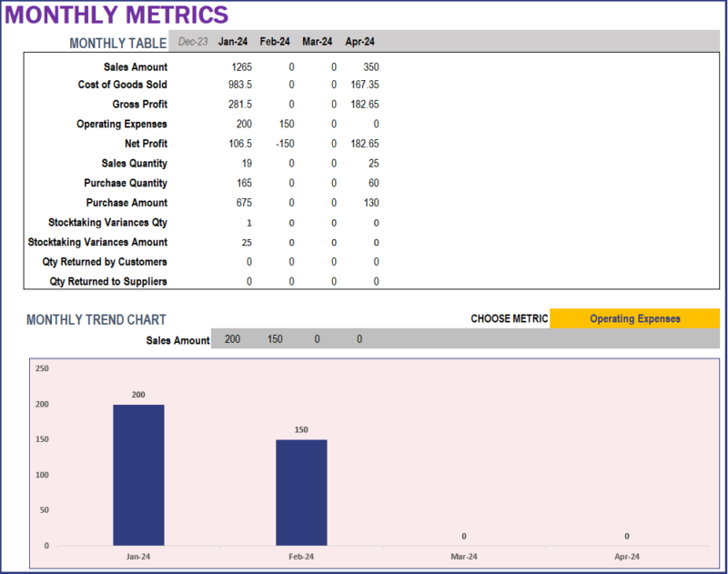Click the Feb-24 bar in the chart
This screenshot has height=574, width=728.
point(300,491)
